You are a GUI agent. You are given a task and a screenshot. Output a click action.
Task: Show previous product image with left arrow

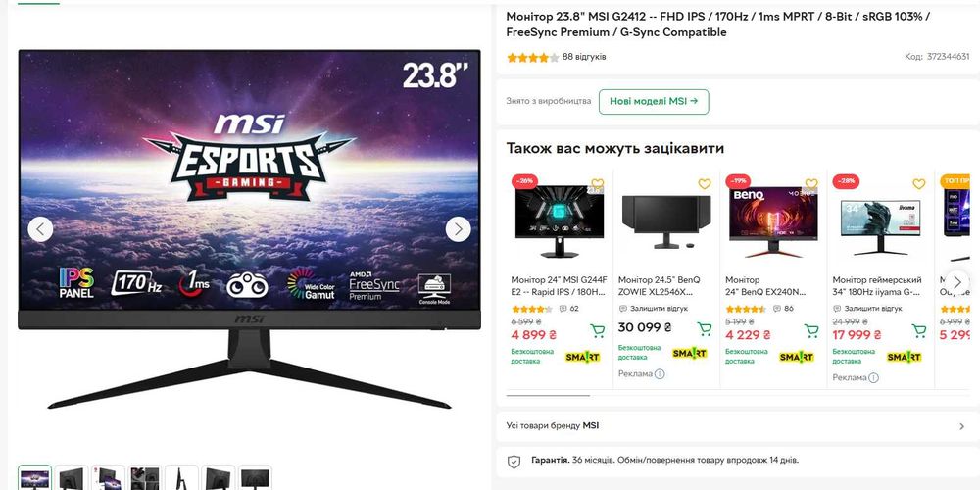coord(40,229)
